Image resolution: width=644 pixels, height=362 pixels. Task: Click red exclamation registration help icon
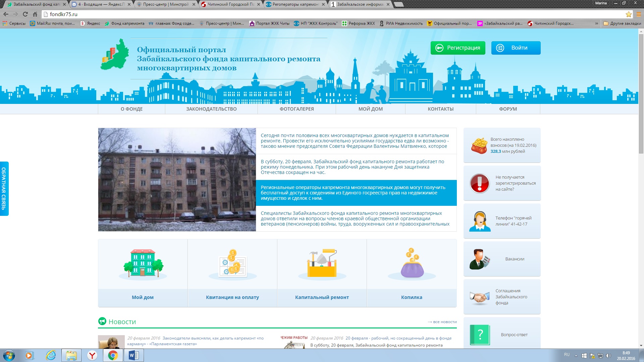pyautogui.click(x=480, y=183)
